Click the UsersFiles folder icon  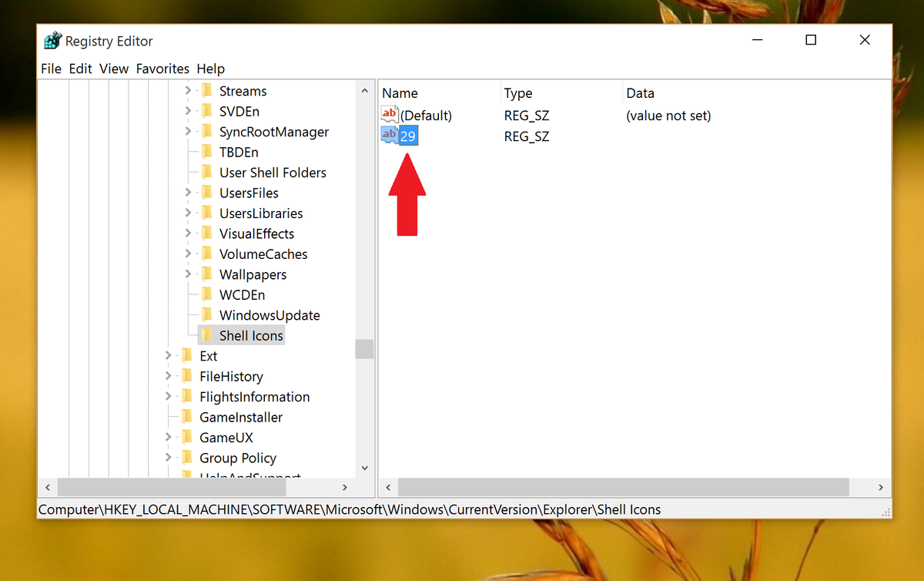(x=206, y=193)
